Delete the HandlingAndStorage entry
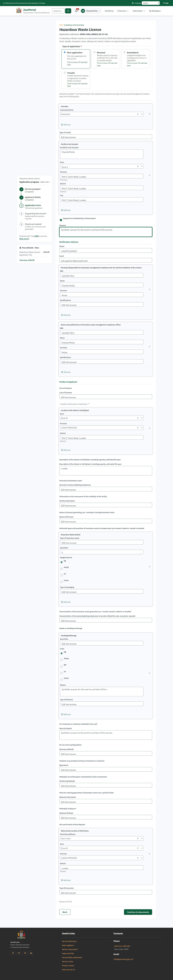The height and width of the screenshot is (980, 173). click(x=149, y=673)
